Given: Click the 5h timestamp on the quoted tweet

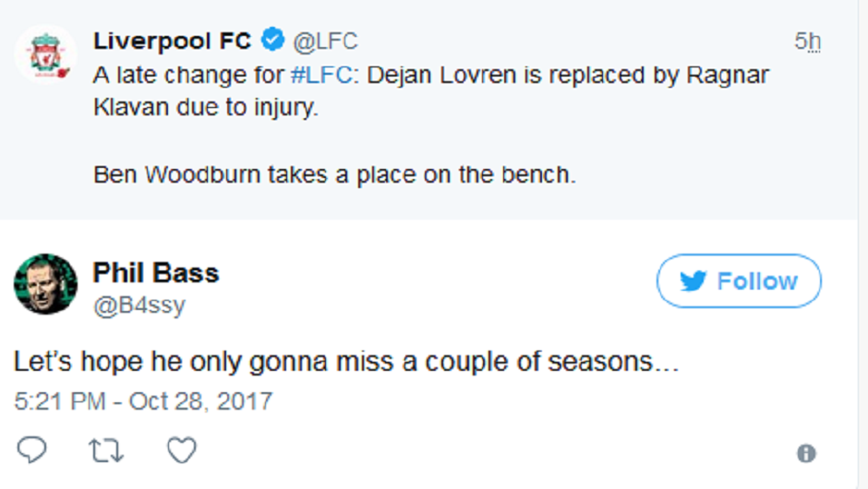Looking at the screenshot, I should (x=807, y=42).
